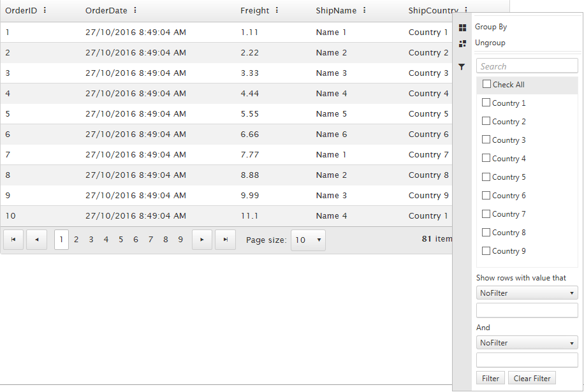Go to the first page

coord(13,240)
